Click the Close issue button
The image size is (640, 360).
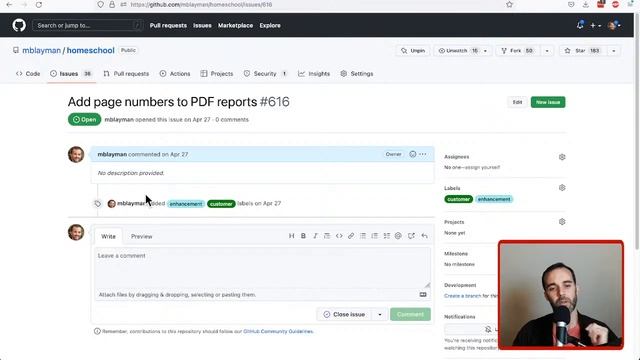point(344,314)
